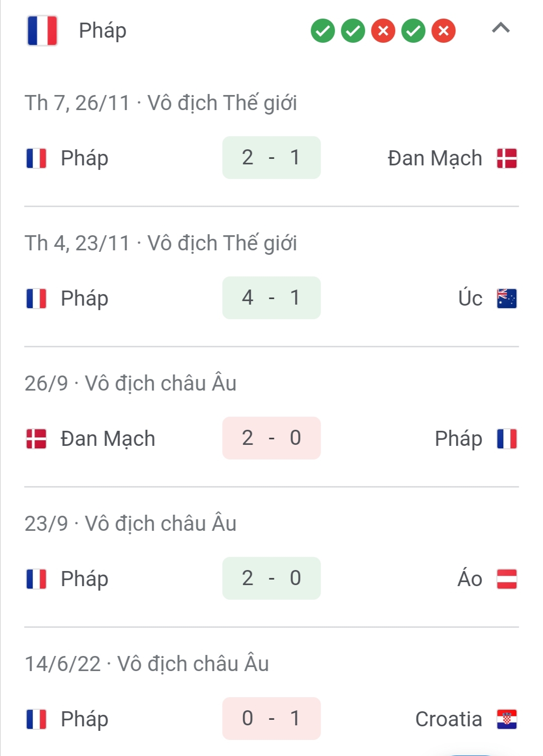
Task: Click the Pháp header team name
Action: pyautogui.click(x=103, y=31)
